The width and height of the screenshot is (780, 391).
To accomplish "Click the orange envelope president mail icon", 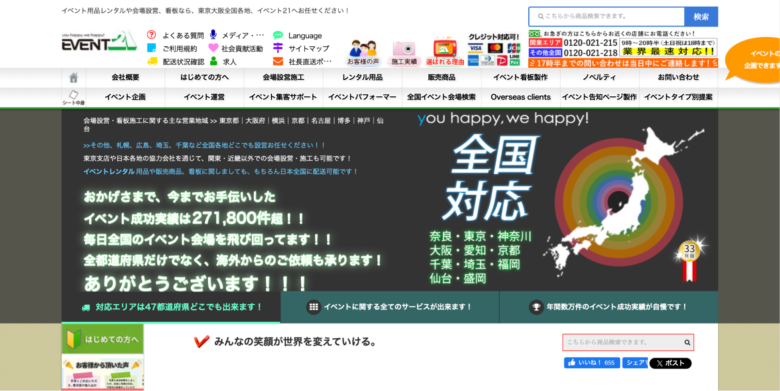I will pos(278,62).
